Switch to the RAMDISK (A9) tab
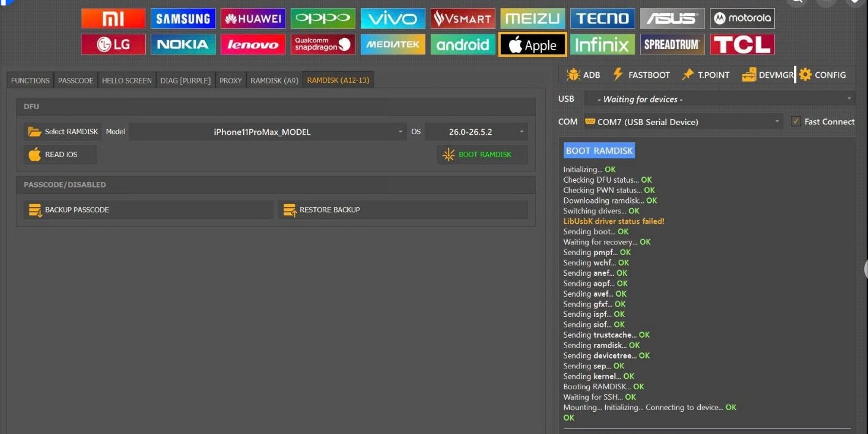868x434 pixels. coord(274,80)
